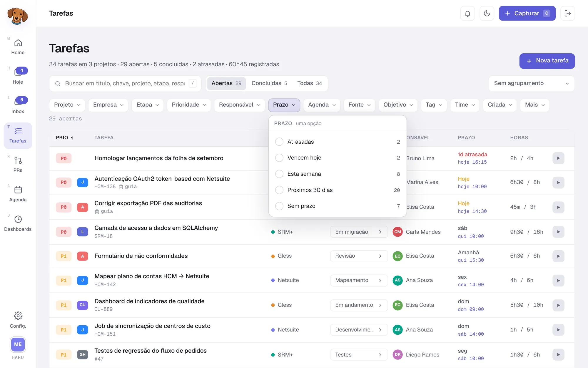Open the Mapeamento stage selector
This screenshot has width=588, height=368.
coord(359,280)
